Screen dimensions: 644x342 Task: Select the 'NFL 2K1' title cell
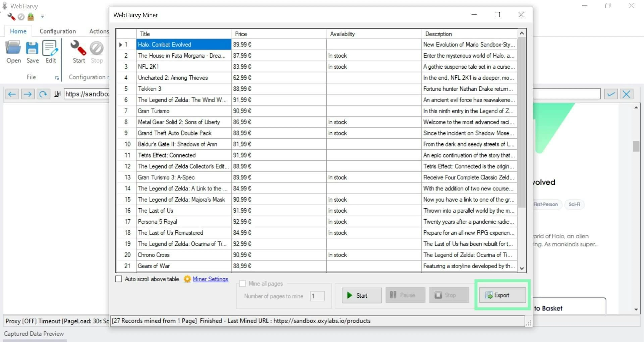183,67
